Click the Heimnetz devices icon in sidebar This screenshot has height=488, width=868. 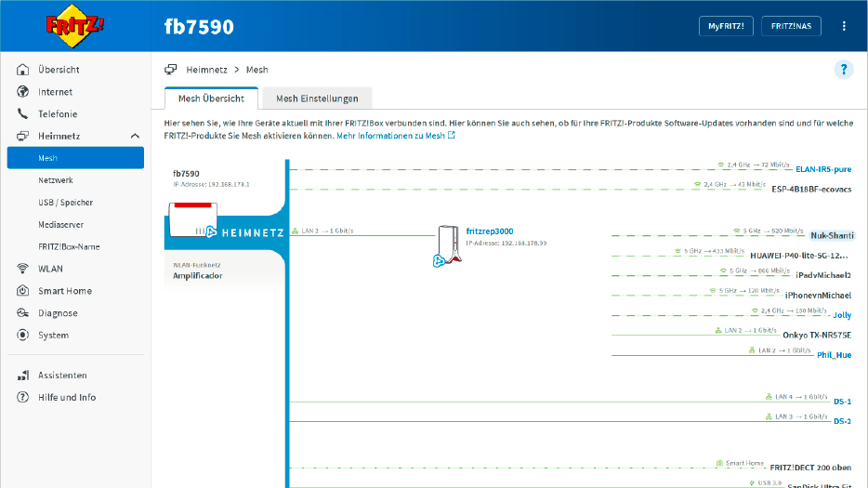click(x=22, y=136)
